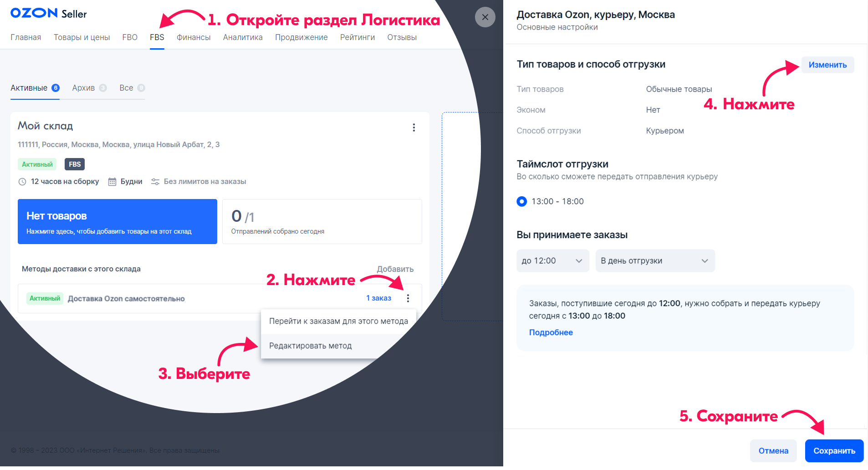
Task: Click the Мой склад title
Action: pyautogui.click(x=46, y=126)
